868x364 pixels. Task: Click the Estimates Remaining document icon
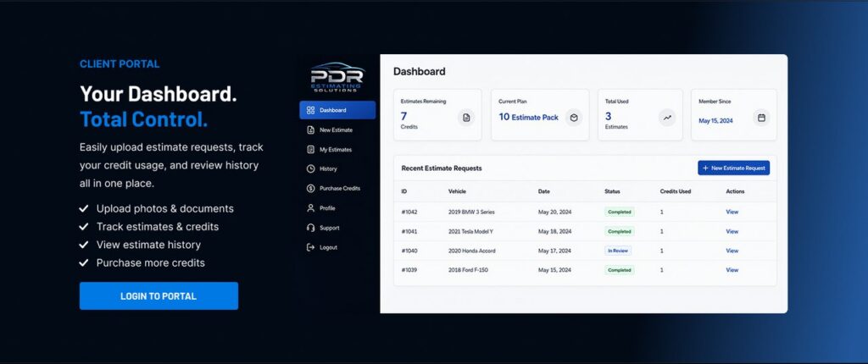[466, 118]
